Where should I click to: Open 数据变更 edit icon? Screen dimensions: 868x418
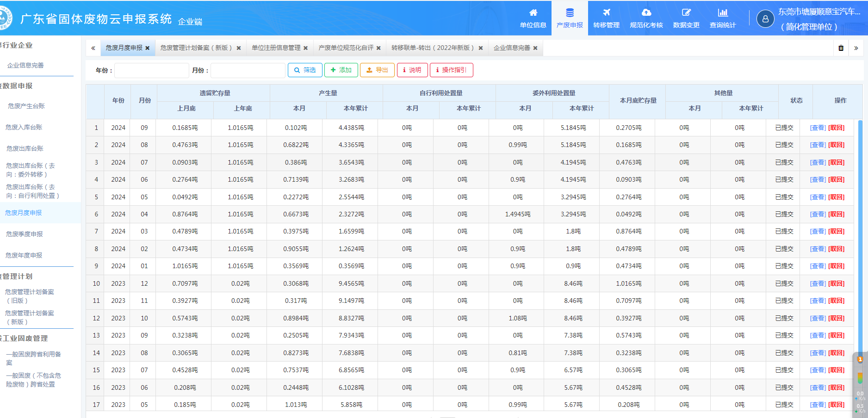(x=686, y=12)
